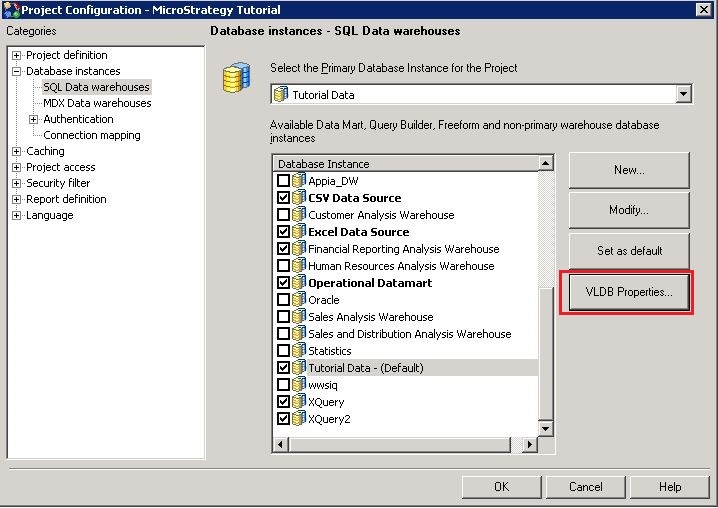
Task: Click the New... button
Action: (x=629, y=170)
